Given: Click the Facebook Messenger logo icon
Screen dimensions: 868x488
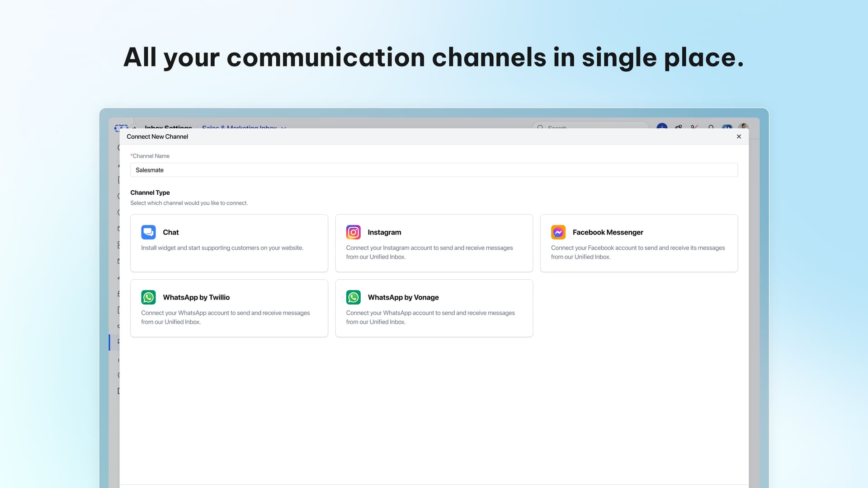Looking at the screenshot, I should pyautogui.click(x=558, y=232).
